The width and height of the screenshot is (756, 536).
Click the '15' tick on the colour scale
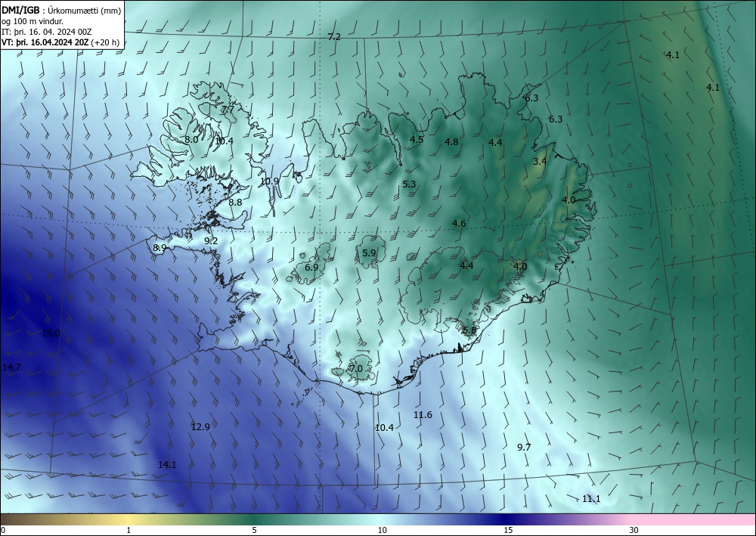tap(508, 531)
